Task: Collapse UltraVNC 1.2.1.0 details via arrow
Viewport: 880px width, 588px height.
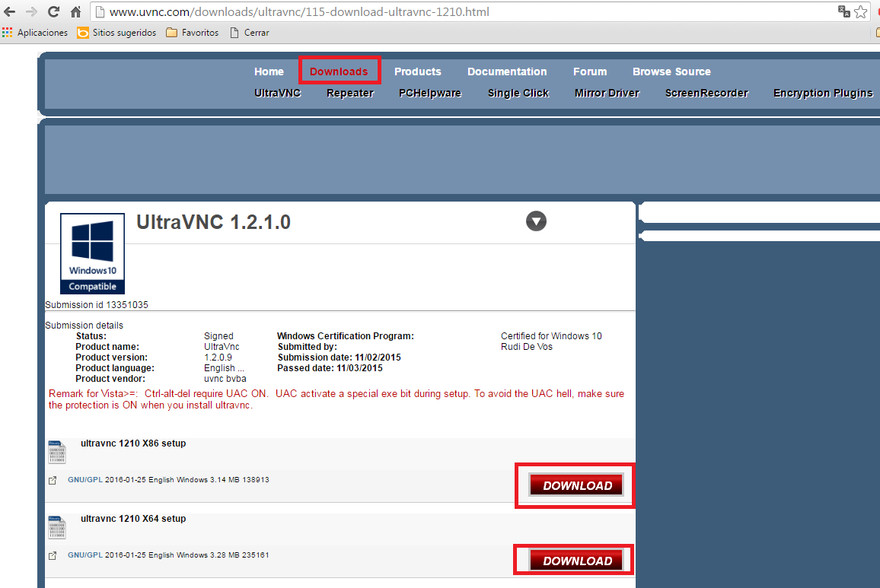Action: tap(536, 221)
